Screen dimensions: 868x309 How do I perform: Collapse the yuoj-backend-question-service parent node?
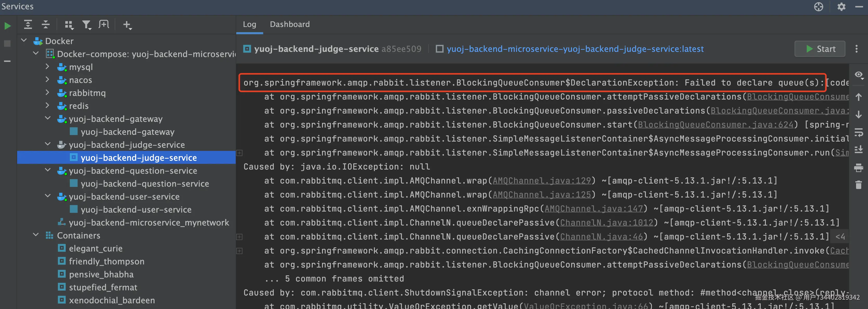tap(48, 170)
